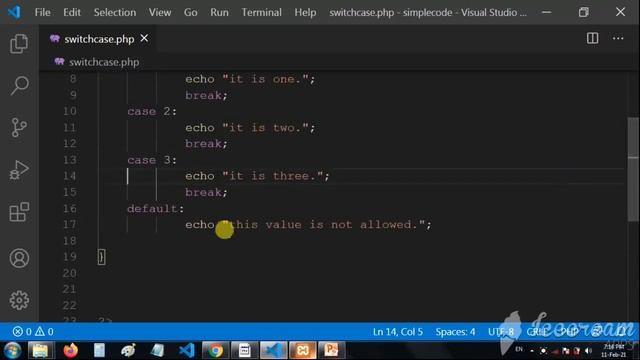Screen dimensions: 640x360
Task: Open the Explorer view in the activity bar
Action: coord(19,43)
